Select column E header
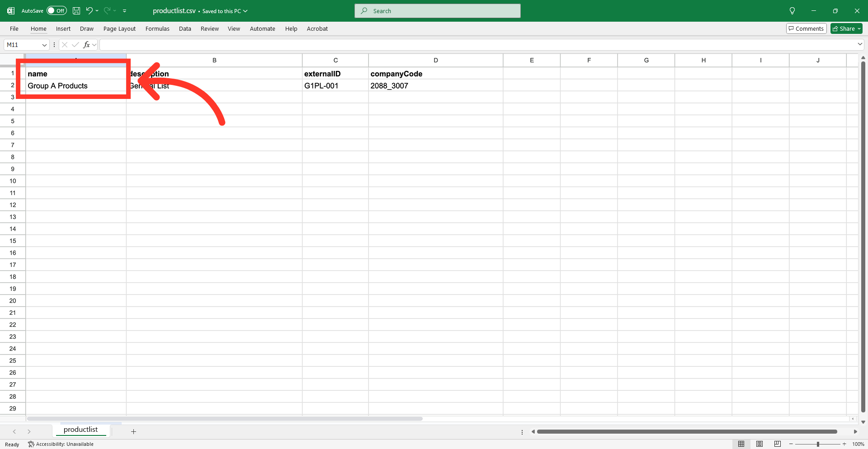Screen dimensions: 868x449 click(532, 60)
